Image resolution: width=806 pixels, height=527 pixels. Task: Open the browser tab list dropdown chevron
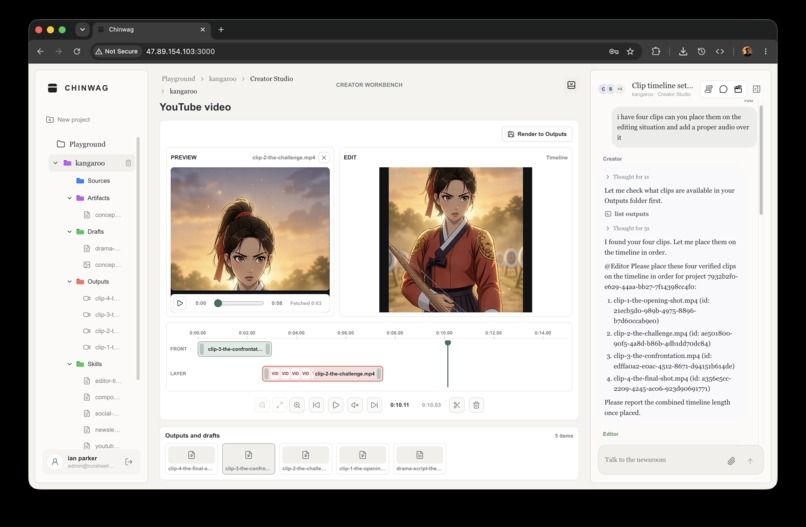coord(82,30)
